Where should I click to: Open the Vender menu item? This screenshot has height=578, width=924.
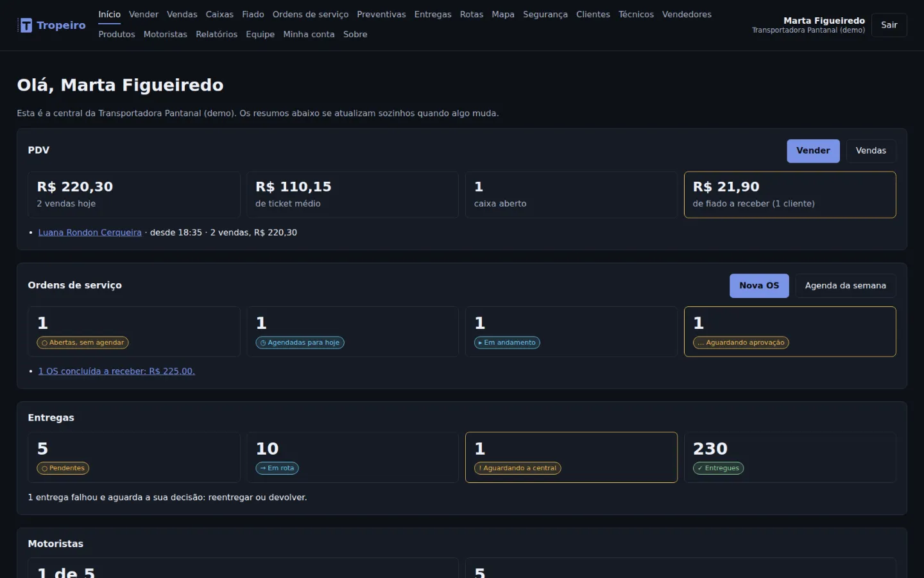pos(144,14)
